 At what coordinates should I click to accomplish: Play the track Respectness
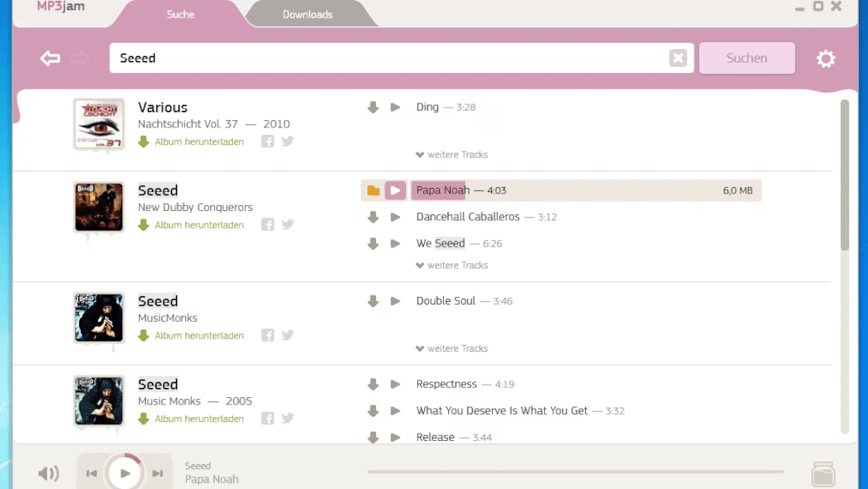[x=395, y=384]
